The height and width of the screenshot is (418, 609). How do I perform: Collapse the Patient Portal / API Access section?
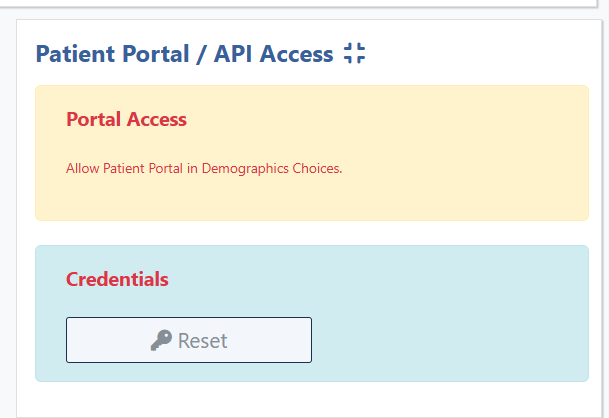(x=354, y=53)
